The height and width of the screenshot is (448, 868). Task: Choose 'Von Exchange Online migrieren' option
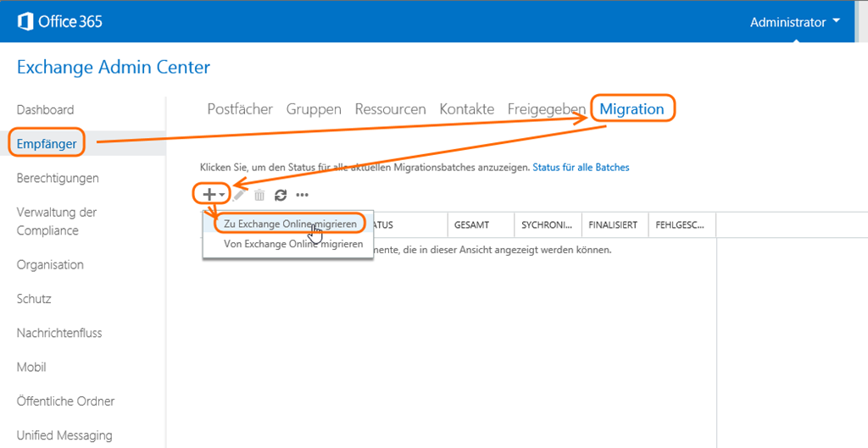click(293, 244)
